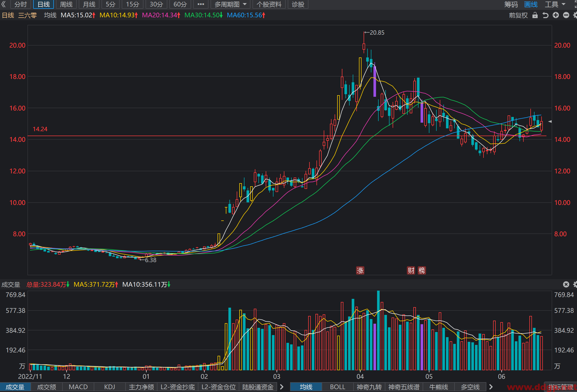
Task: Toggle the 筹码 chip distribution panel
Action: [x=511, y=4]
